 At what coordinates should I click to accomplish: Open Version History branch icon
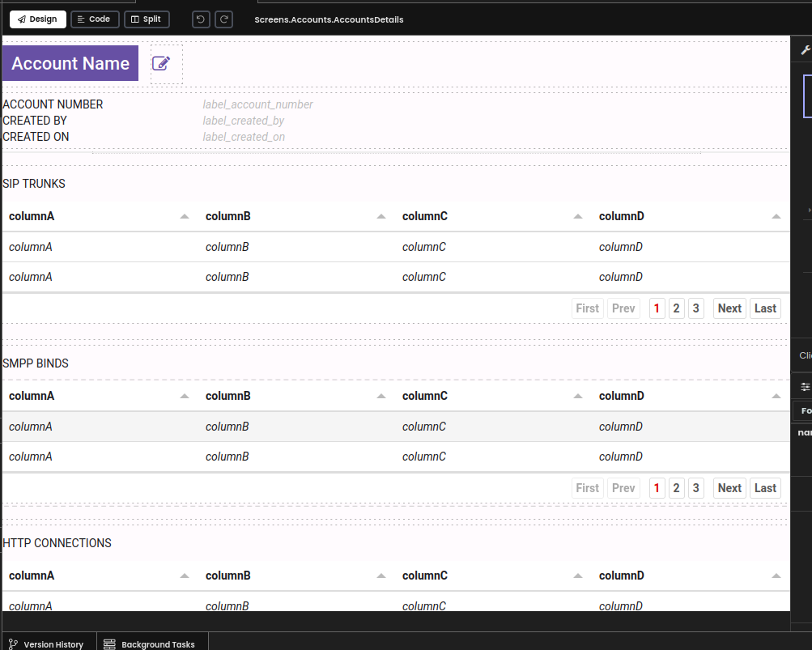[14, 644]
